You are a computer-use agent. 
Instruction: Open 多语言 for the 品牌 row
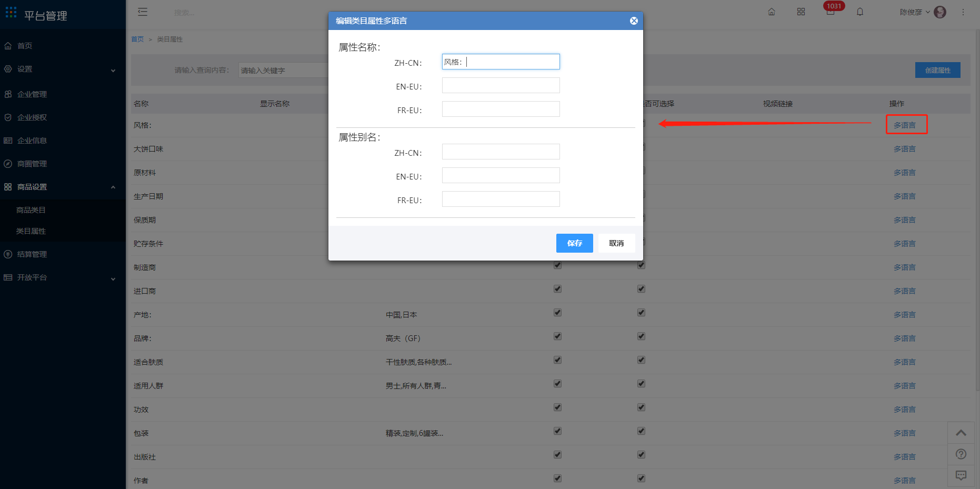904,338
